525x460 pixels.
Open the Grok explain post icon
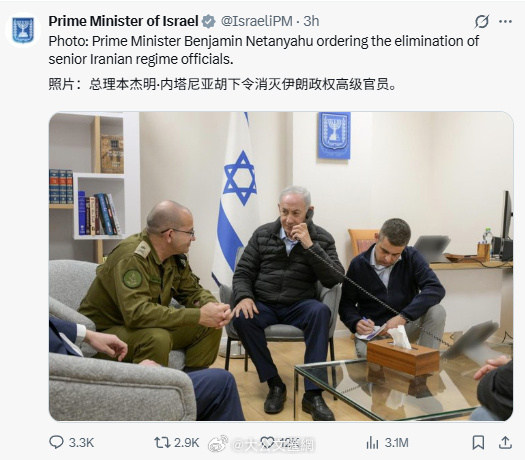coord(482,21)
